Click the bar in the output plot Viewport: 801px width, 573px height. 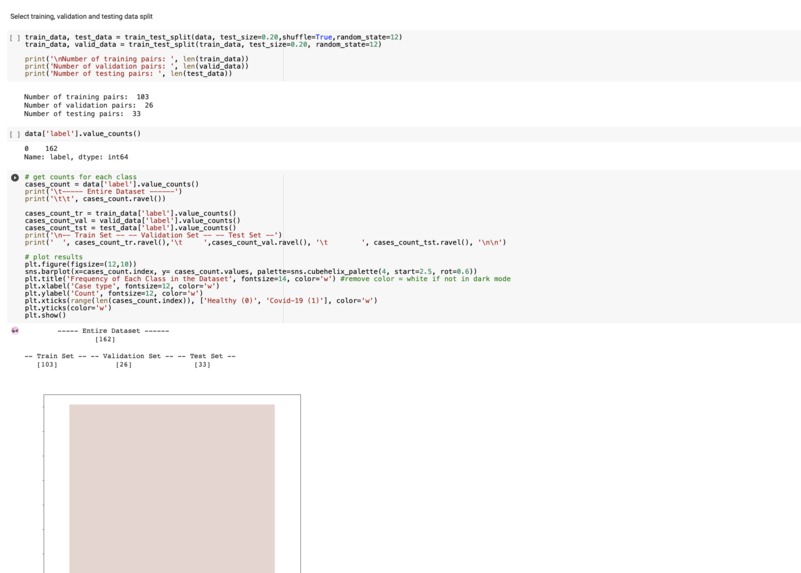click(x=172, y=489)
